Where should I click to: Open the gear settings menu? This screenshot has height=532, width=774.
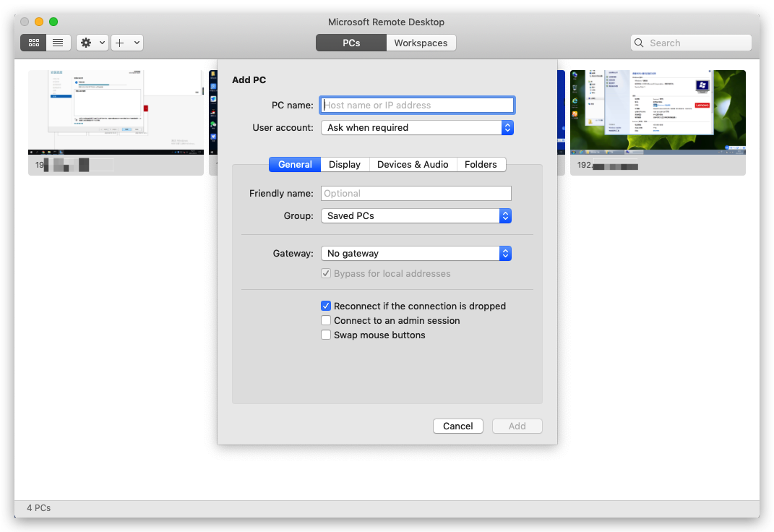tap(92, 43)
